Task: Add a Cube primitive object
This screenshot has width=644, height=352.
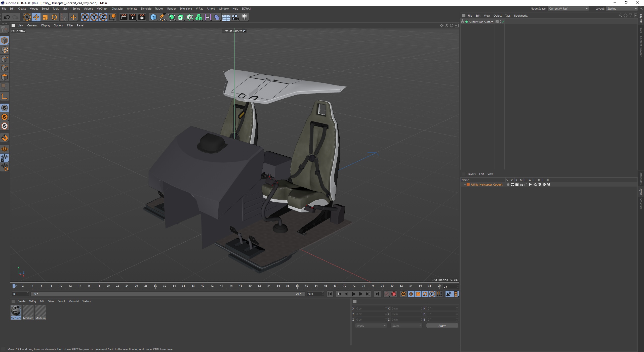Action: 153,17
